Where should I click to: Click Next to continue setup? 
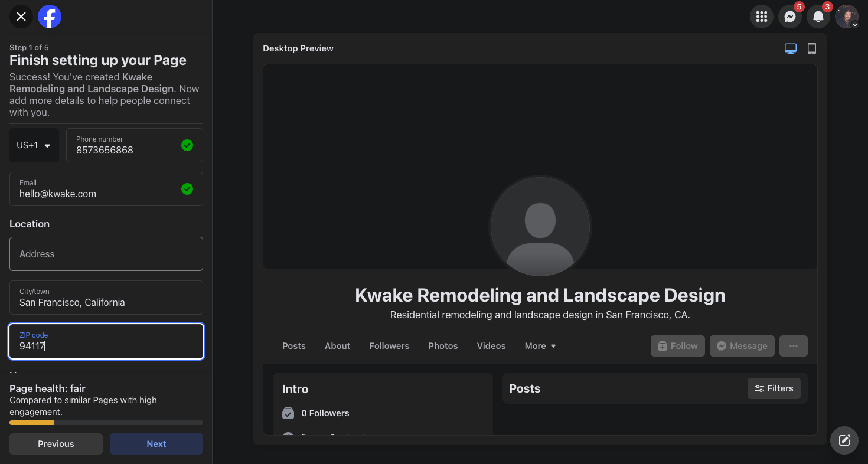[x=156, y=444]
